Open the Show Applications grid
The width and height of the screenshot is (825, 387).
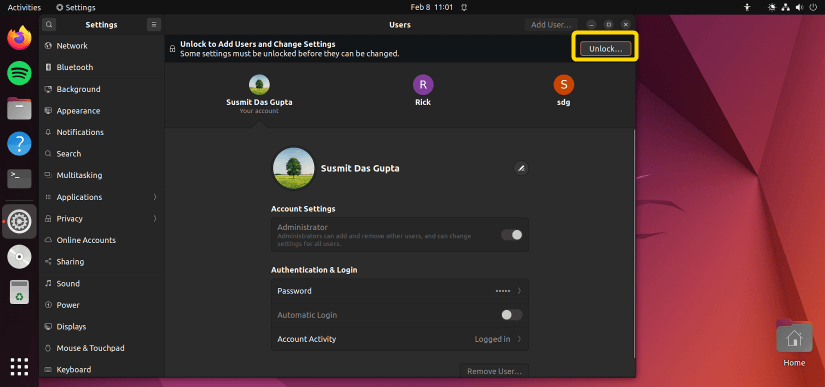[x=19, y=366]
